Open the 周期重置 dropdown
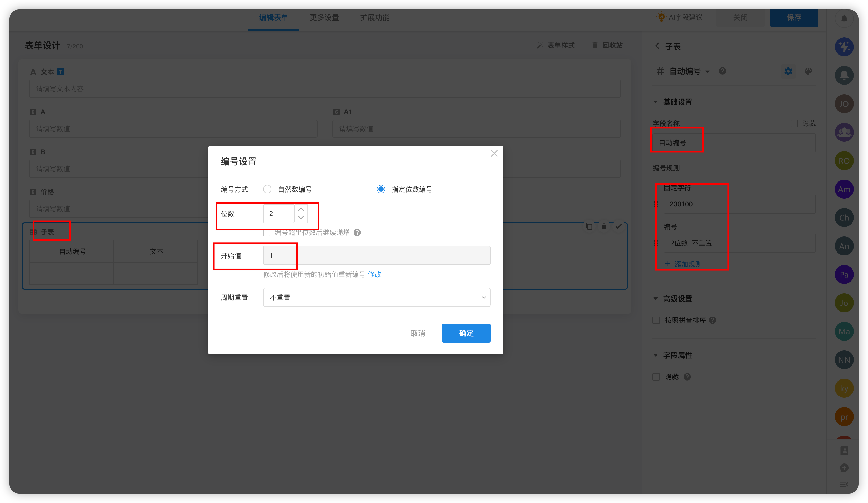 tap(377, 298)
